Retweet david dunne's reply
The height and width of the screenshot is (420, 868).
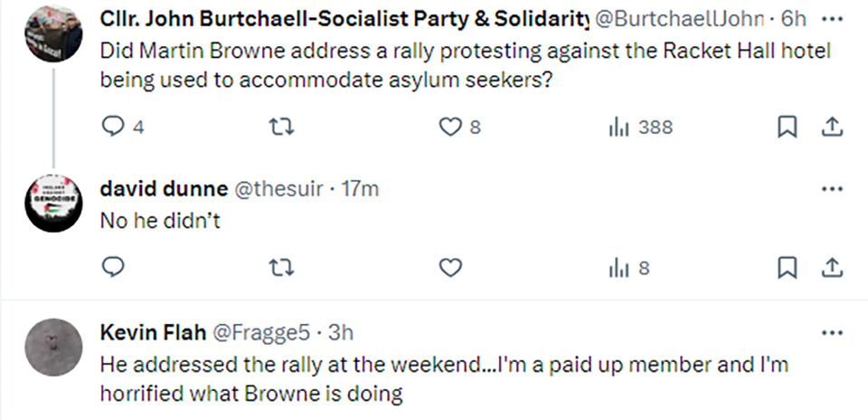click(283, 267)
